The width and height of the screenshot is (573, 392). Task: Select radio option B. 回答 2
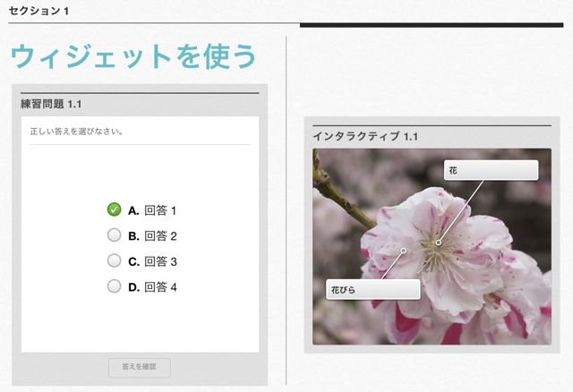(x=114, y=235)
